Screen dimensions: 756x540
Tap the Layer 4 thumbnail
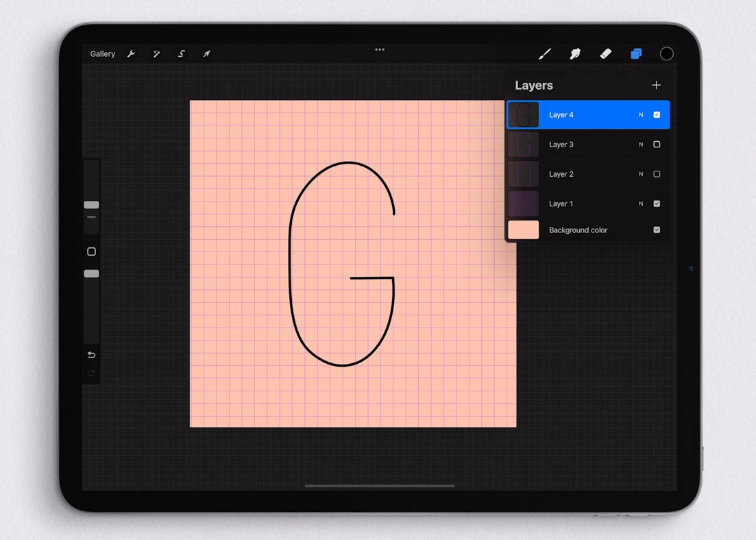coord(524,114)
